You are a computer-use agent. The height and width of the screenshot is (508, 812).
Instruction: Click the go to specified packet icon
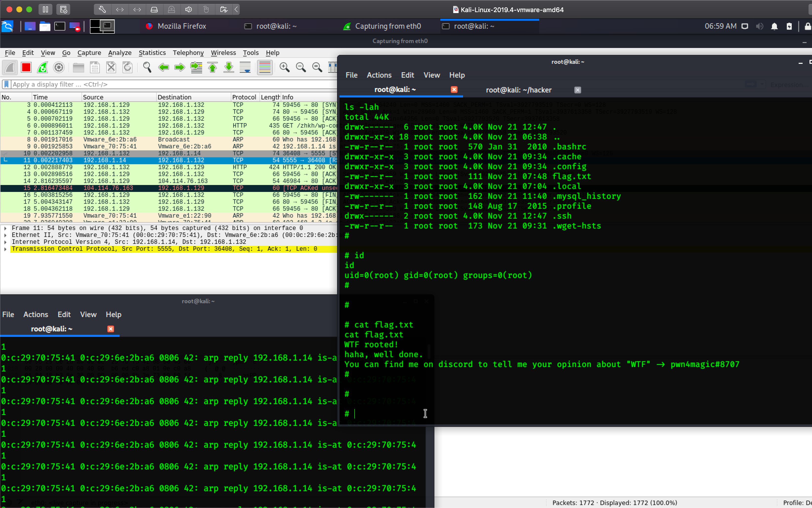coord(196,68)
